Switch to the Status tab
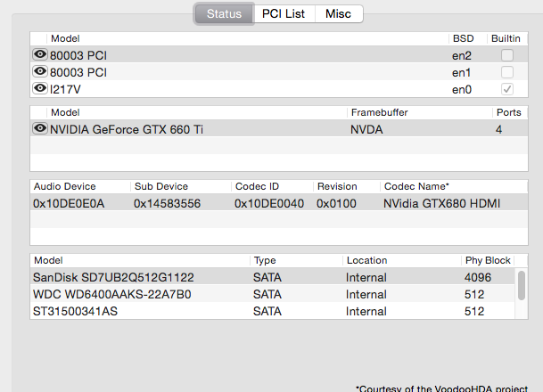Viewport: 543px width, 392px height. (x=224, y=14)
